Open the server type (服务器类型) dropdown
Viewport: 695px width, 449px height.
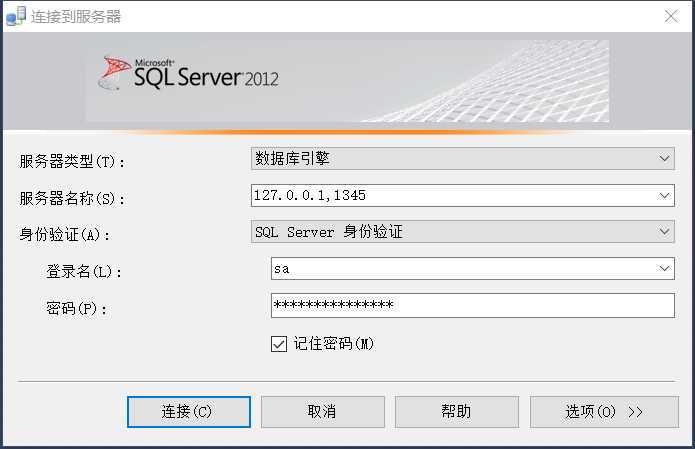coord(463,159)
